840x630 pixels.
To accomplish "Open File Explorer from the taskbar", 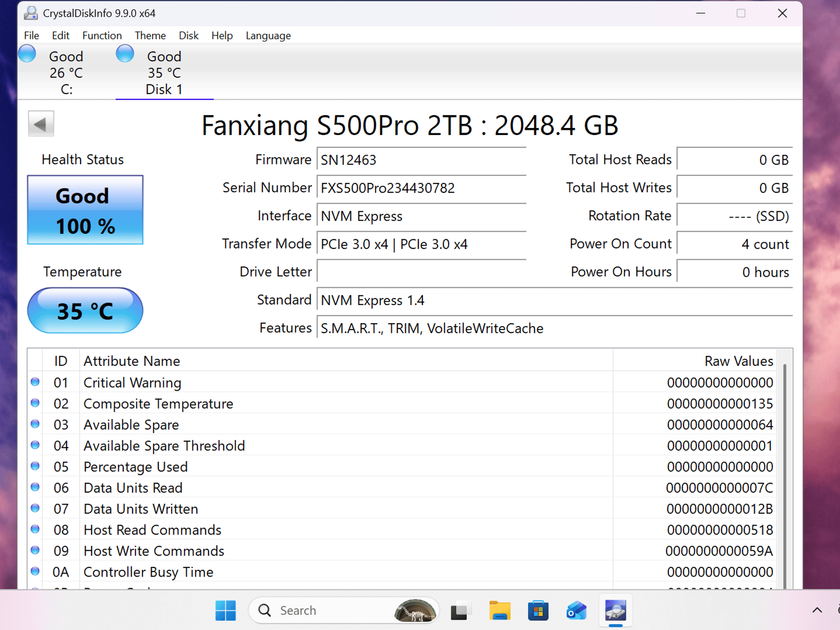I will pyautogui.click(x=500, y=611).
